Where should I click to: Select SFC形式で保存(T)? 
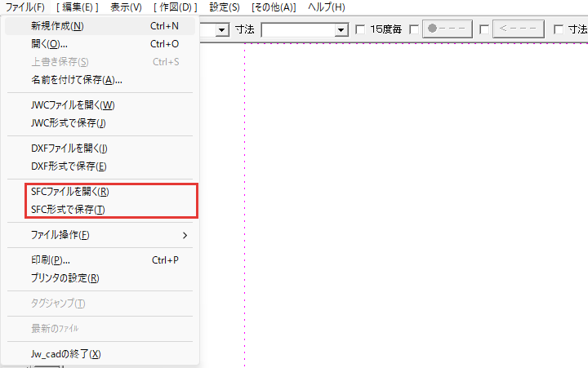pyautogui.click(x=100, y=210)
